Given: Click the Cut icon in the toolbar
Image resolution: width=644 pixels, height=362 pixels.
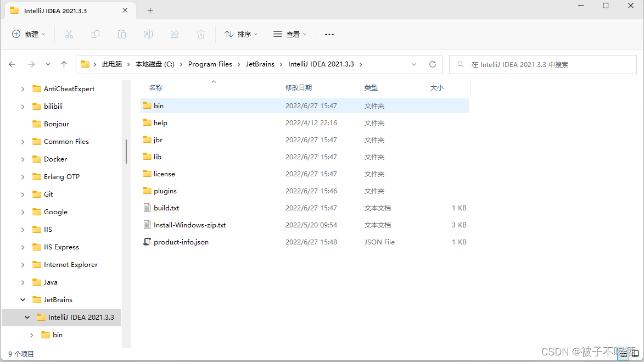Looking at the screenshot, I should 69,34.
